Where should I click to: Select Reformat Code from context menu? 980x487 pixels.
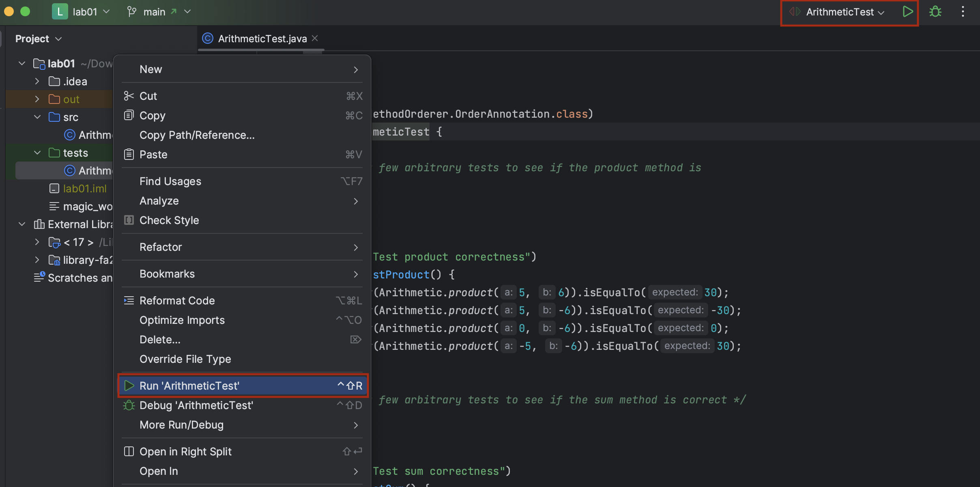[x=177, y=301]
